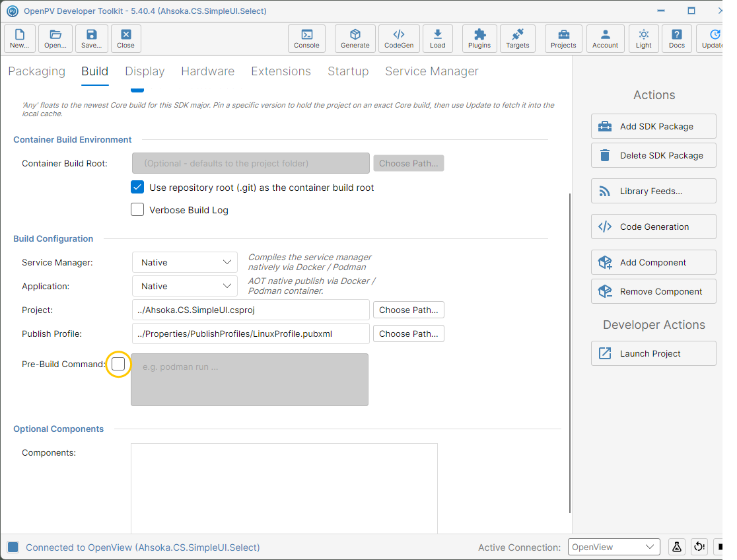
Task: Click Delete SDK Package action
Action: click(653, 155)
